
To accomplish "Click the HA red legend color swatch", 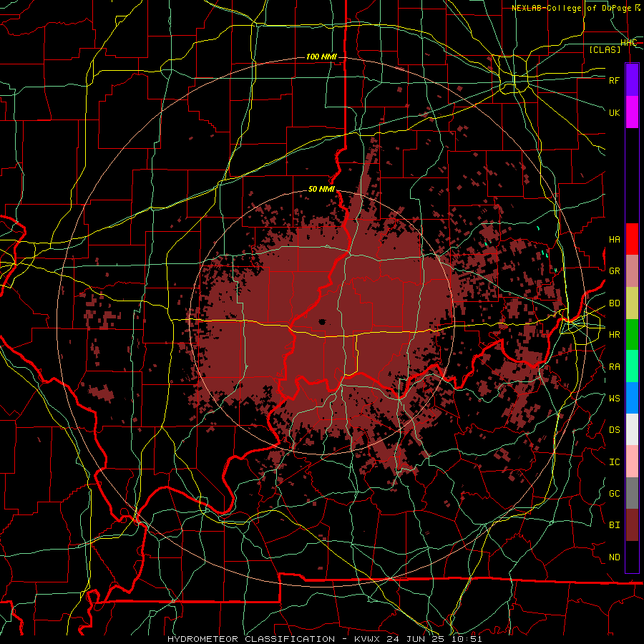I will click(x=632, y=239).
